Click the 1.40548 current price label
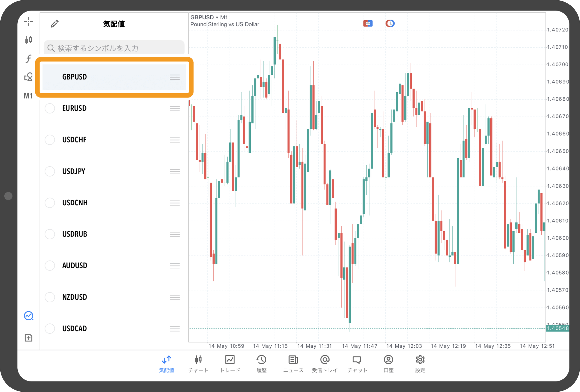 click(558, 328)
